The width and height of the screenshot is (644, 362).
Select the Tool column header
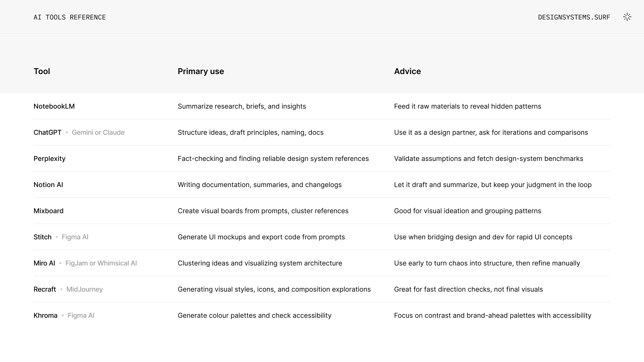click(42, 71)
